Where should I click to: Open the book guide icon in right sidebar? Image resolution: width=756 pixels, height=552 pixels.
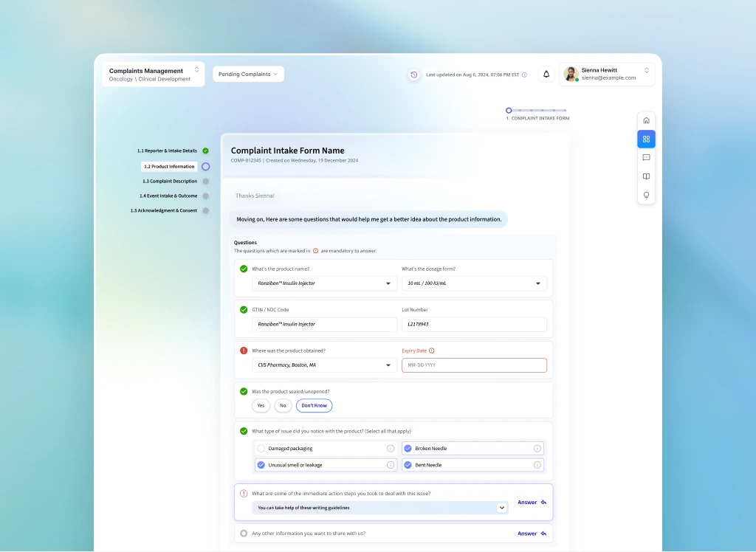[x=646, y=176]
